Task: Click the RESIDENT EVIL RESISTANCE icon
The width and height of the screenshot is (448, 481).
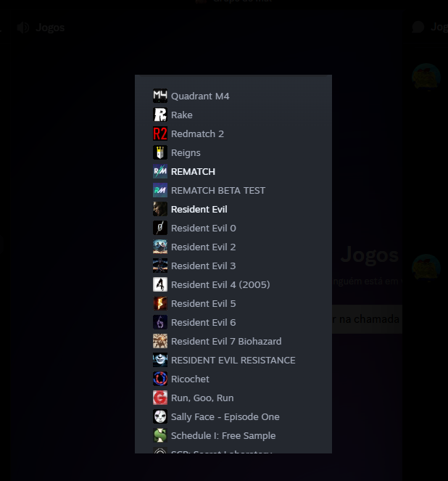Action: tap(160, 360)
